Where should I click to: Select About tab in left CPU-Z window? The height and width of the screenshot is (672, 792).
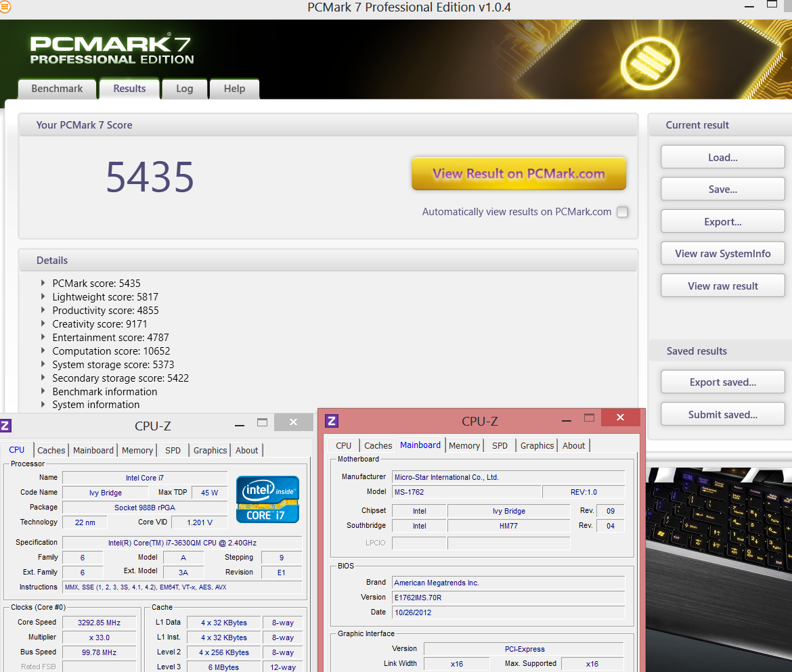[x=246, y=450]
